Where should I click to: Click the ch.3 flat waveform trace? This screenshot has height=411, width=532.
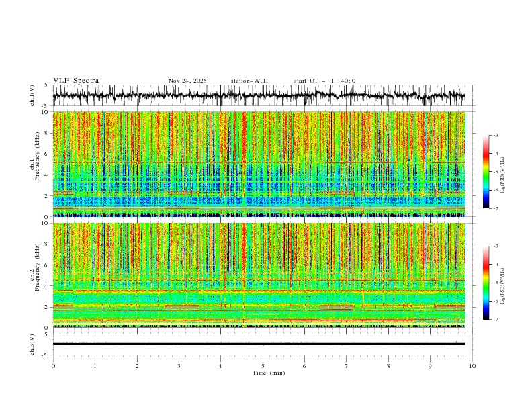coord(259,344)
